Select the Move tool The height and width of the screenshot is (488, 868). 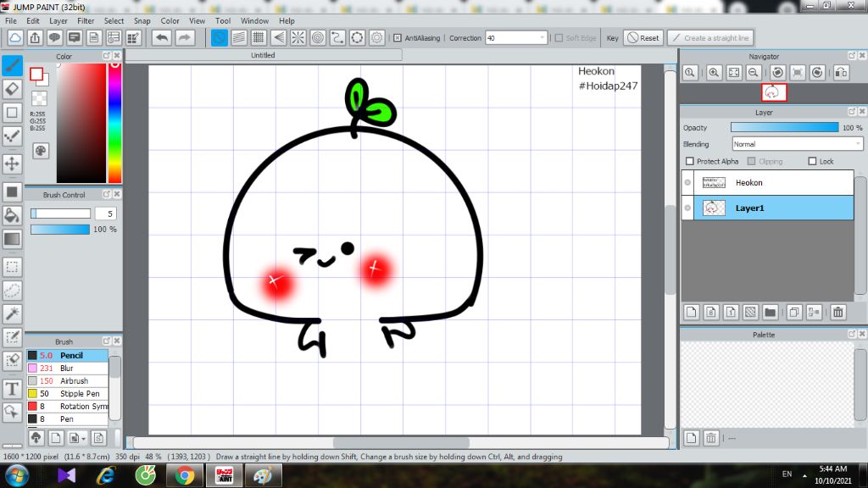(12, 164)
